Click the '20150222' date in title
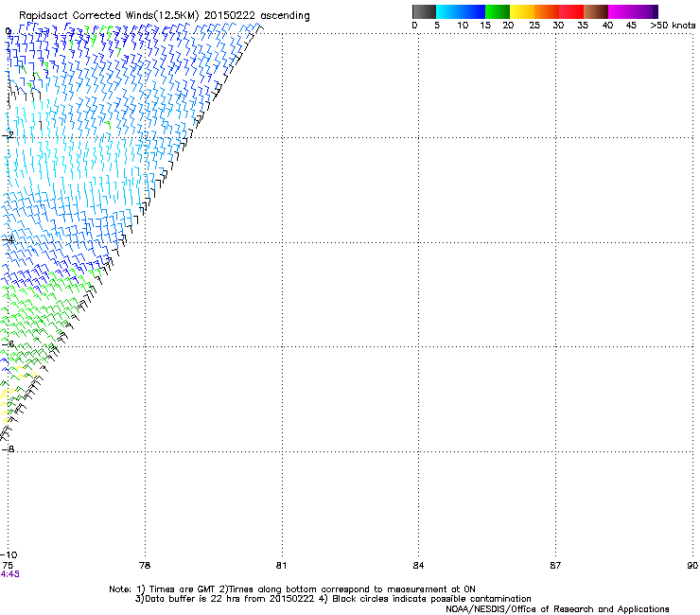700x615 pixels. [230, 16]
